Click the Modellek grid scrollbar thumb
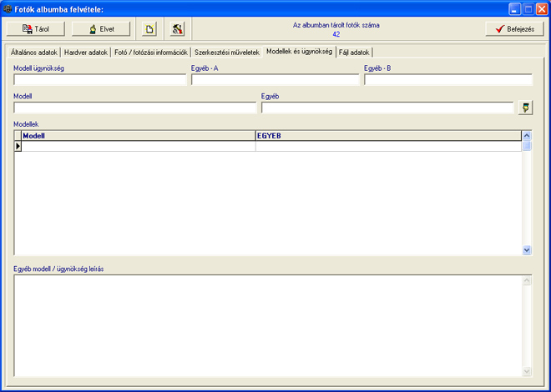 527,146
